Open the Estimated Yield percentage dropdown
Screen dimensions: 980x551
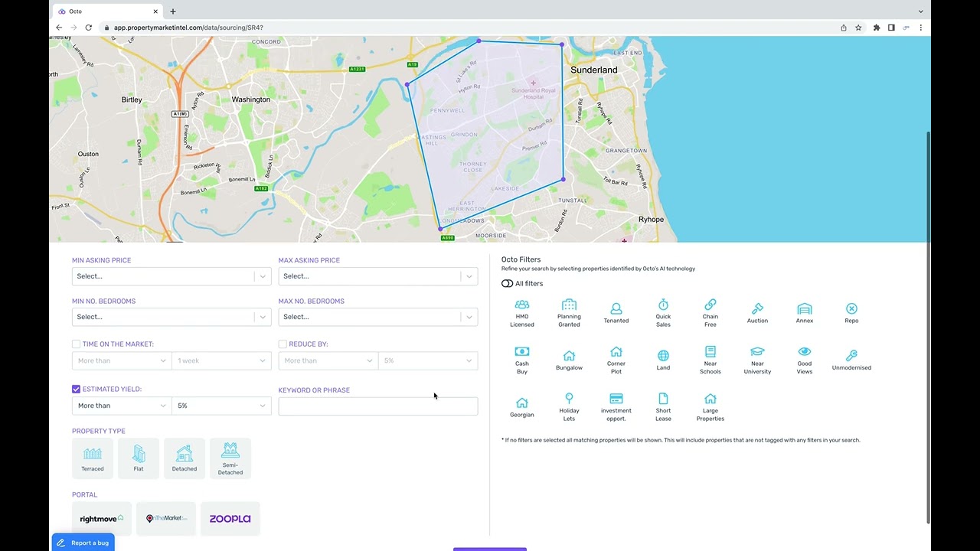(221, 406)
